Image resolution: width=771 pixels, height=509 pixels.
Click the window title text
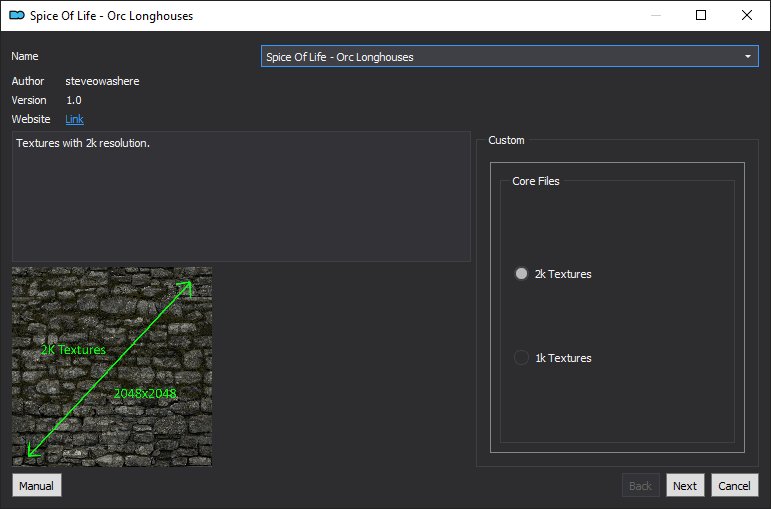coord(111,16)
